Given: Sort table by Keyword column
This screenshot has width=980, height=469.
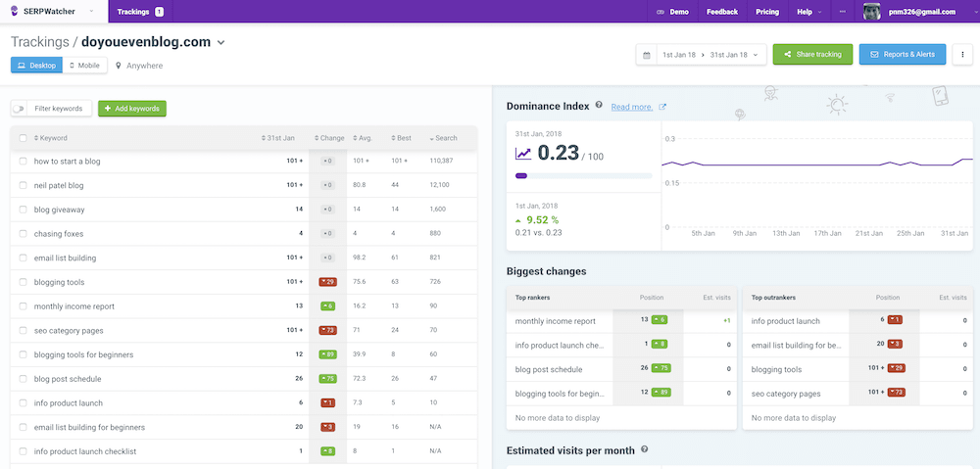Looking at the screenshot, I should (x=51, y=138).
